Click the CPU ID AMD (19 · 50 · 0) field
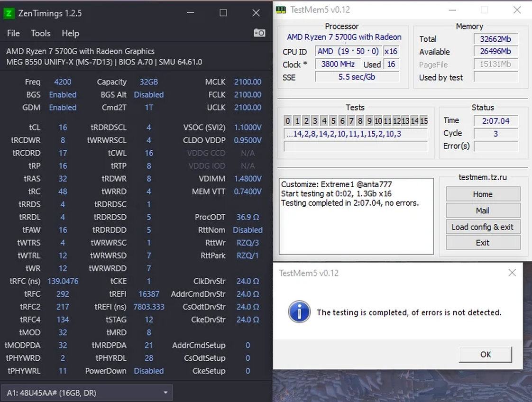 (x=348, y=51)
